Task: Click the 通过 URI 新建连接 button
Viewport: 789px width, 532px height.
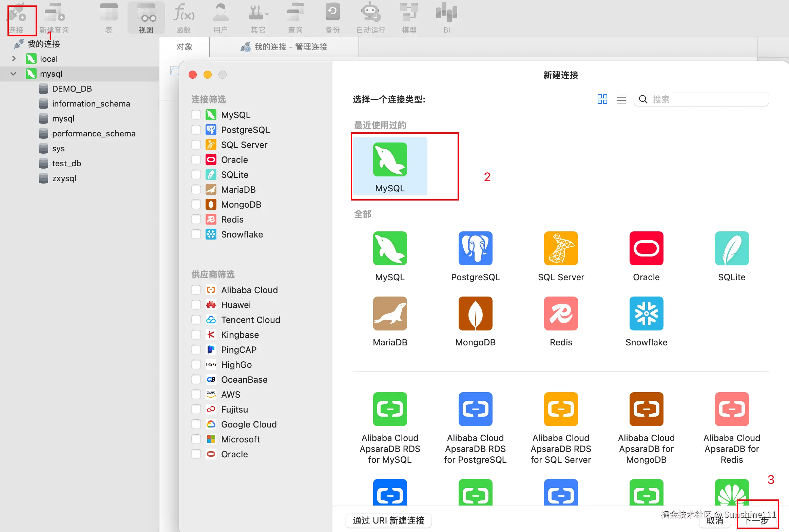Action: [388, 520]
